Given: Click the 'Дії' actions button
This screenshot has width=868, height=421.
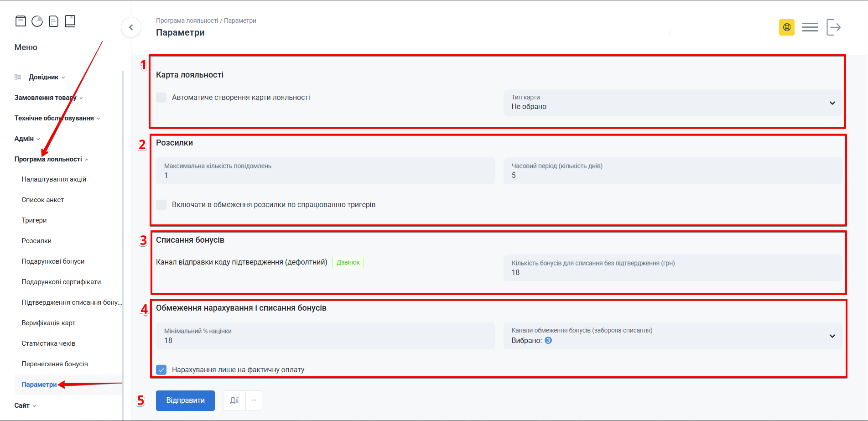Looking at the screenshot, I should click(234, 400).
